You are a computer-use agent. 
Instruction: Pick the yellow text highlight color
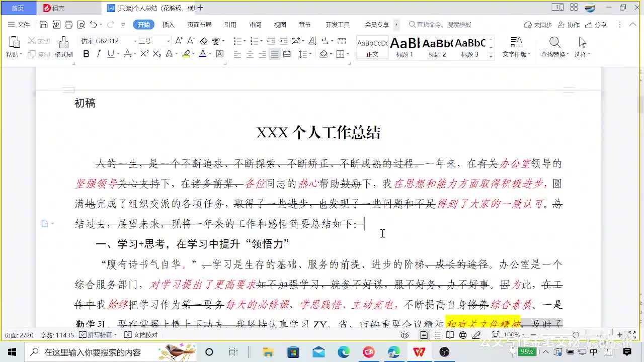(186, 54)
